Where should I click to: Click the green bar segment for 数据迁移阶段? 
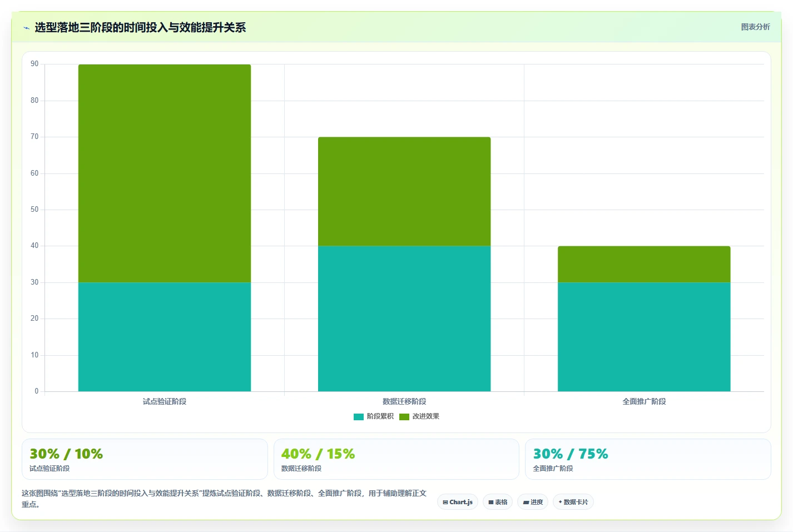point(404,192)
